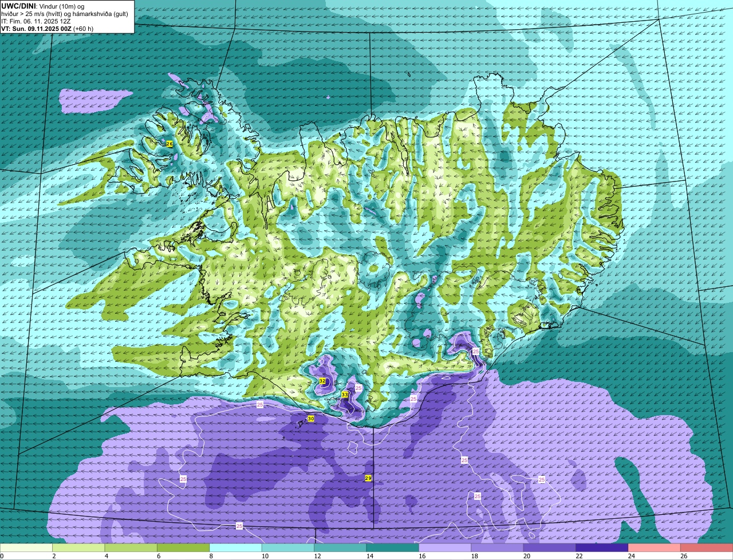Select the legend swatch for 12–14 m/s
This screenshot has width=733, height=560.
coord(341,547)
